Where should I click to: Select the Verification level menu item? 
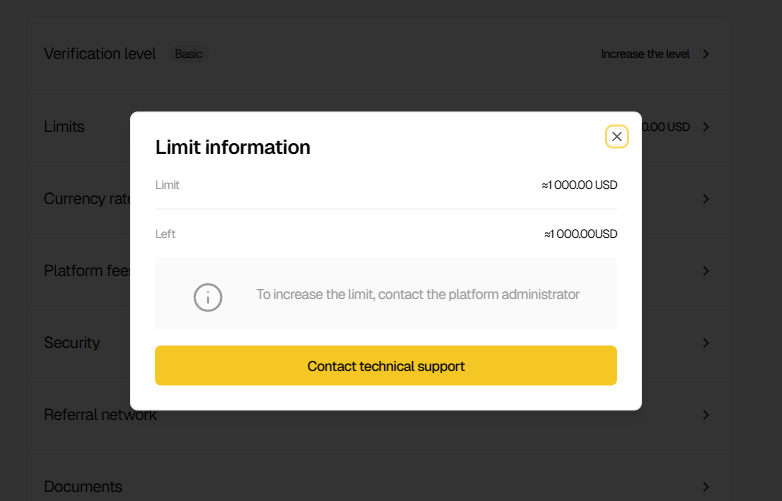[x=100, y=54]
